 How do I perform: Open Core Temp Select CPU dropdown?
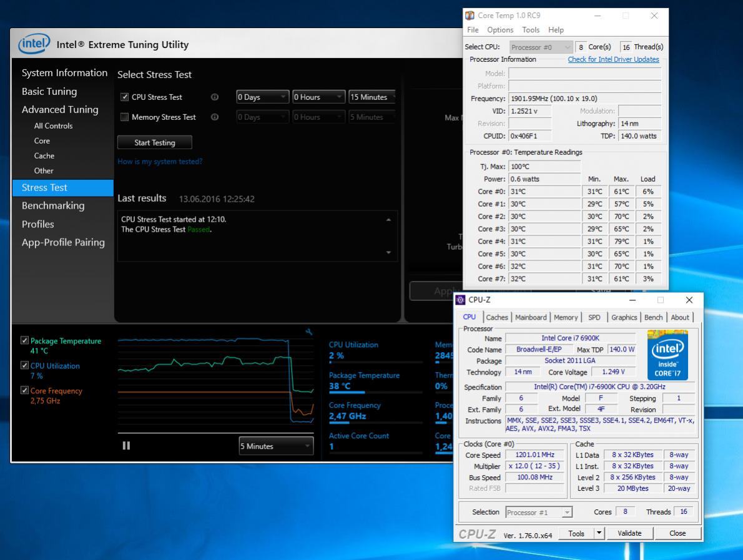tap(541, 47)
